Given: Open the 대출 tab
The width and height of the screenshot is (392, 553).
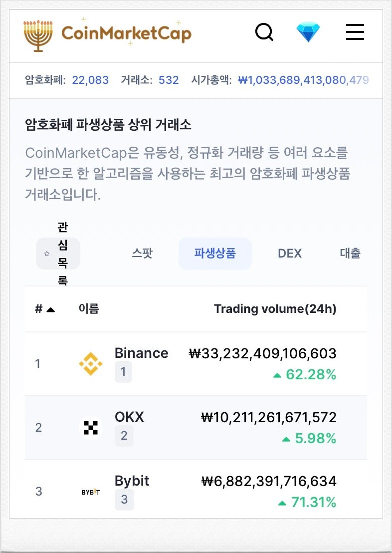Looking at the screenshot, I should point(350,254).
